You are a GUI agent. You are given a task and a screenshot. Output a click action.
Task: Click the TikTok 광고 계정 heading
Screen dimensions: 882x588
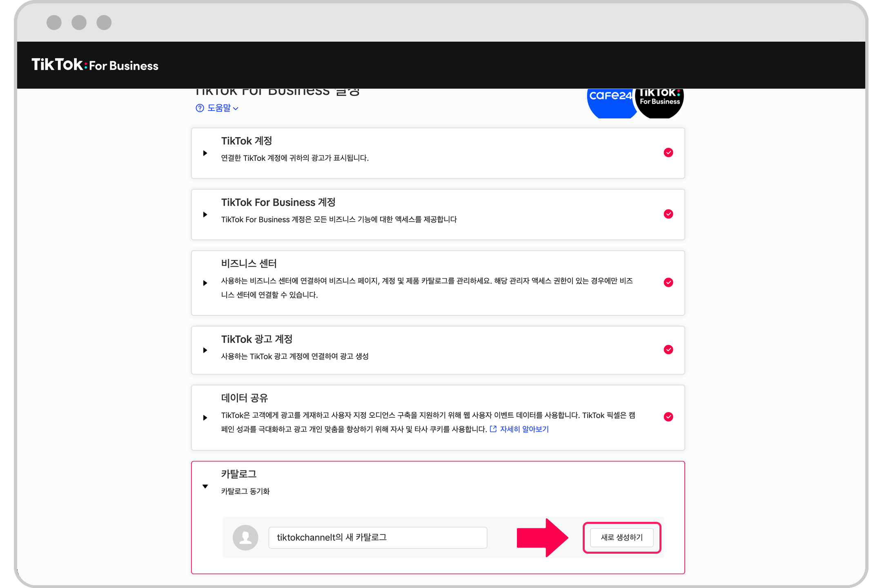(x=257, y=339)
